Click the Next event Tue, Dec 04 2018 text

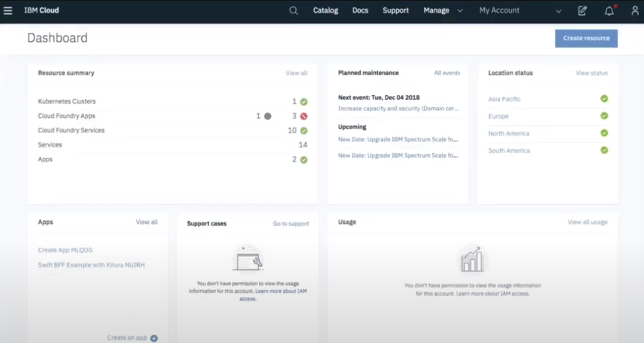tap(379, 98)
